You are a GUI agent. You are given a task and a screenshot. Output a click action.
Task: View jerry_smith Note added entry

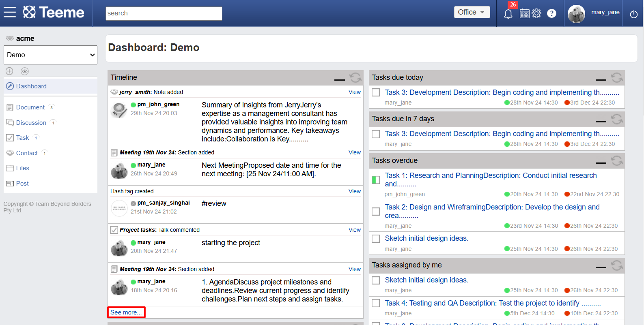(x=355, y=92)
